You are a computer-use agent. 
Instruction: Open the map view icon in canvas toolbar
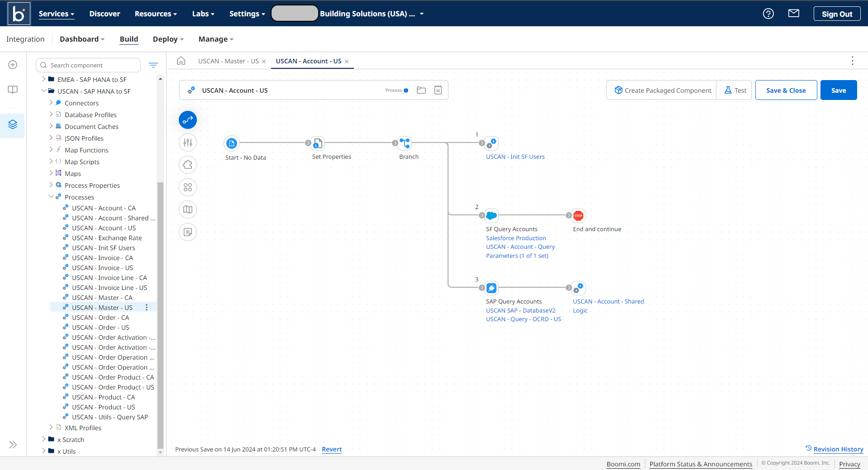(x=187, y=209)
